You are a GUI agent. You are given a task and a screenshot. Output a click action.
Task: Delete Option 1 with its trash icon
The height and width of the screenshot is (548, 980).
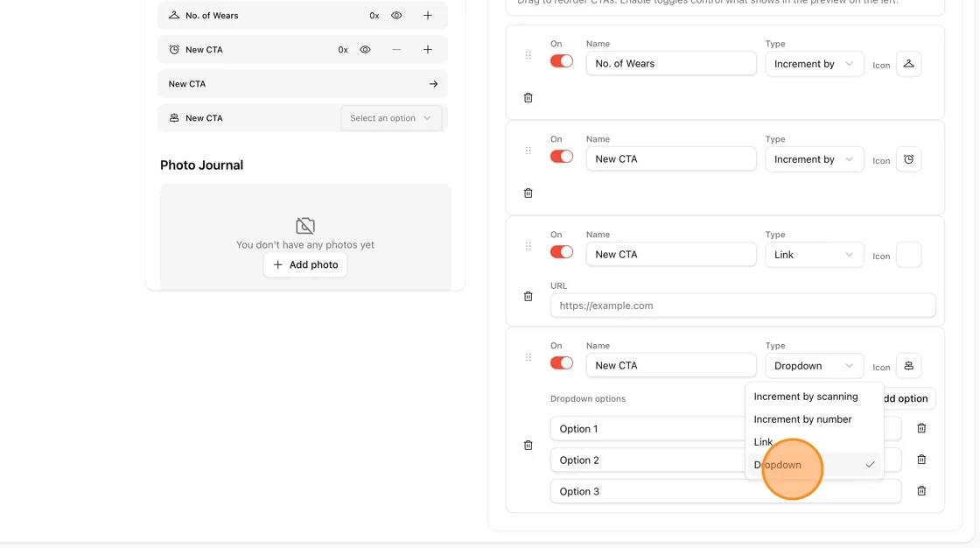click(921, 429)
